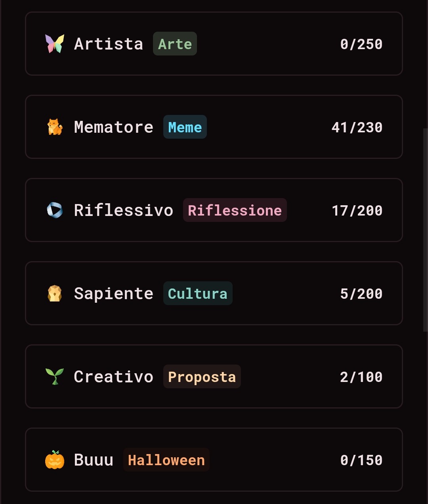Click the orange cat icon beside Mematore
The width and height of the screenshot is (428, 504).
(x=55, y=127)
